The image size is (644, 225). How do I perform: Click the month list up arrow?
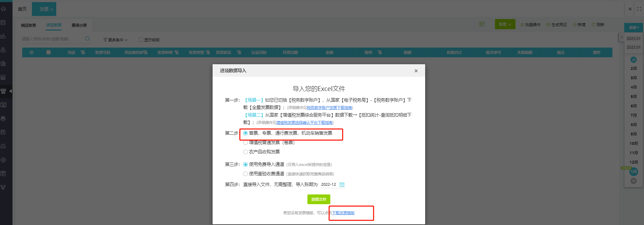[x=634, y=60]
